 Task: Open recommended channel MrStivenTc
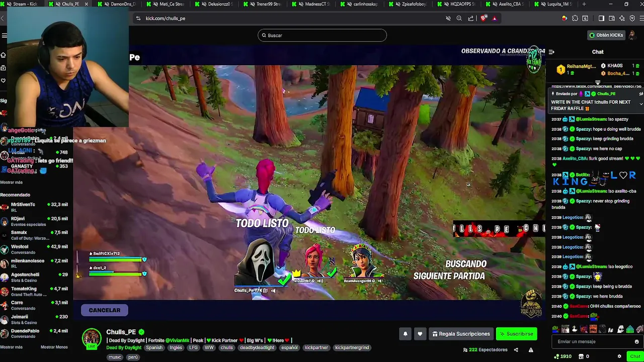tap(35, 207)
